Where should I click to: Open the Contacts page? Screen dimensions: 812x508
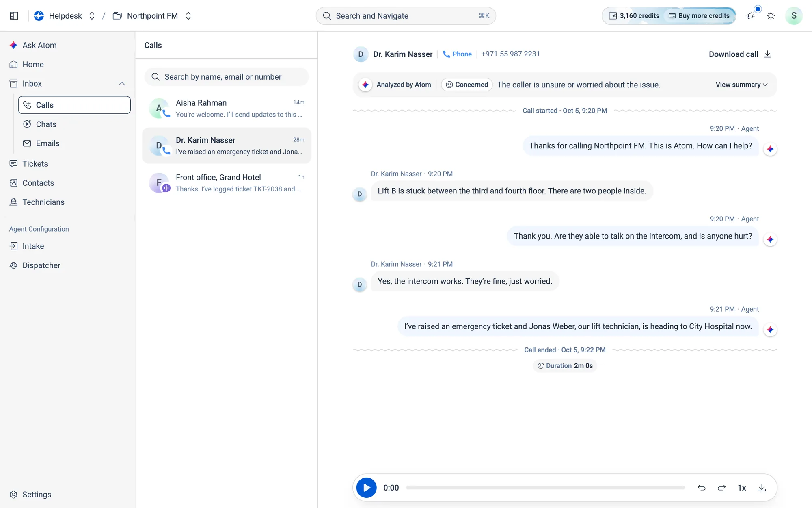click(x=67, y=183)
